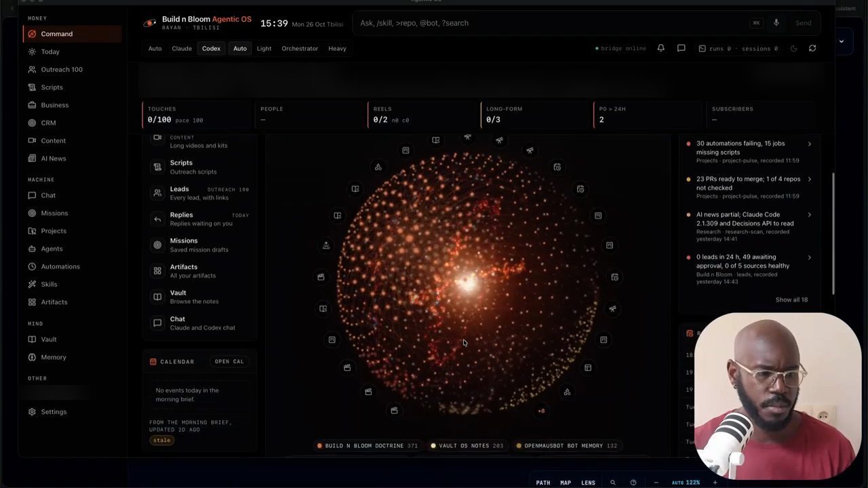Click the microphone icon in the command bar
Image resolution: width=868 pixels, height=488 pixels.
776,23
